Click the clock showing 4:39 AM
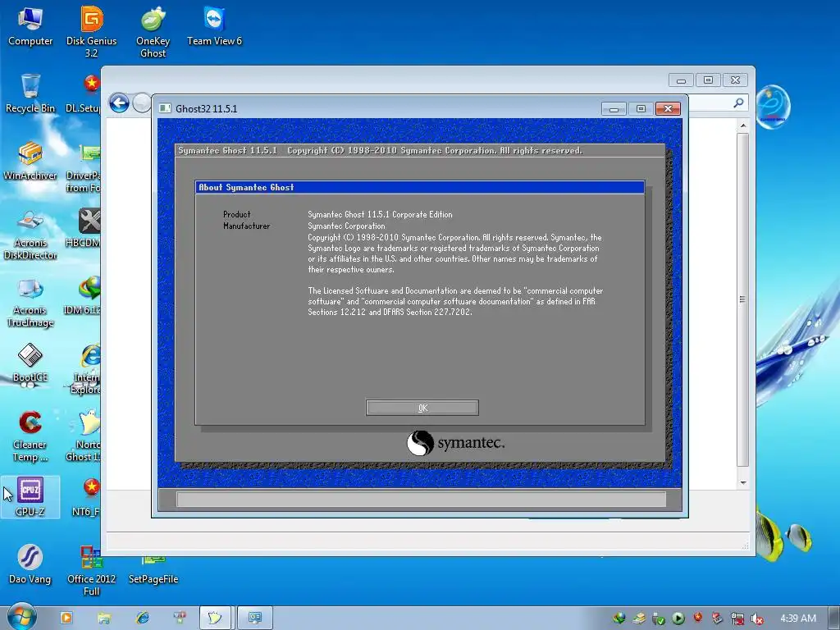Image resolution: width=840 pixels, height=630 pixels. (x=798, y=619)
